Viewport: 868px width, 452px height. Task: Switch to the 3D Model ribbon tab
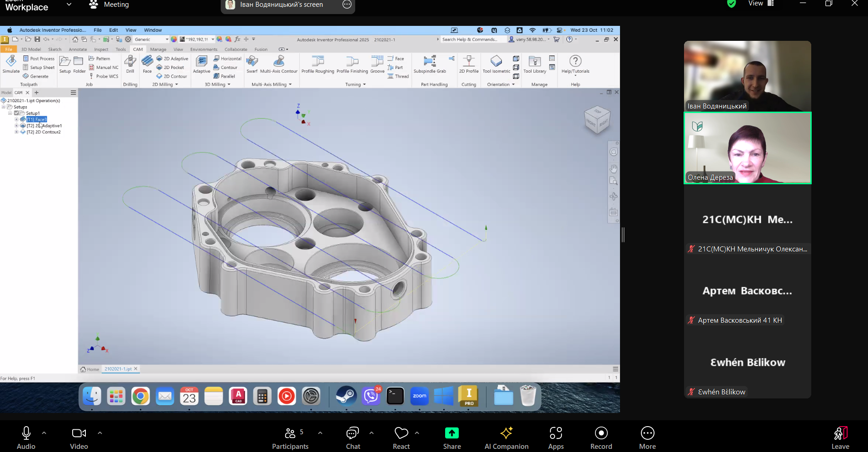31,49
